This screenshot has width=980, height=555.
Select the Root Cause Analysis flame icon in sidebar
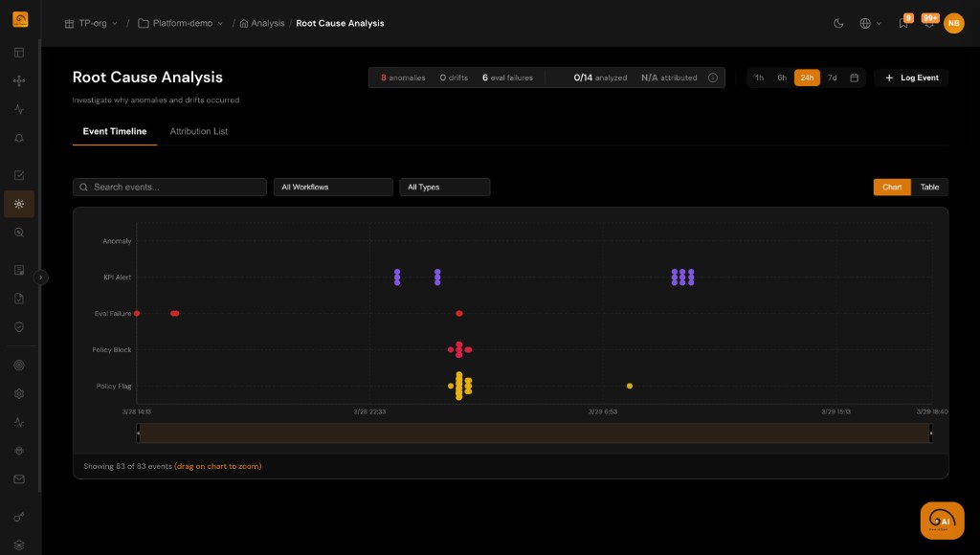click(x=19, y=204)
